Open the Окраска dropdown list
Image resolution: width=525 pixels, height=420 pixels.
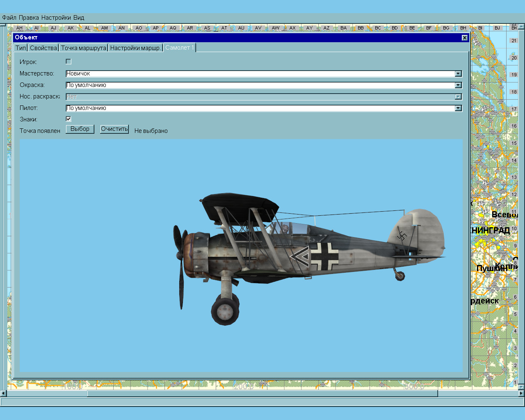(459, 85)
